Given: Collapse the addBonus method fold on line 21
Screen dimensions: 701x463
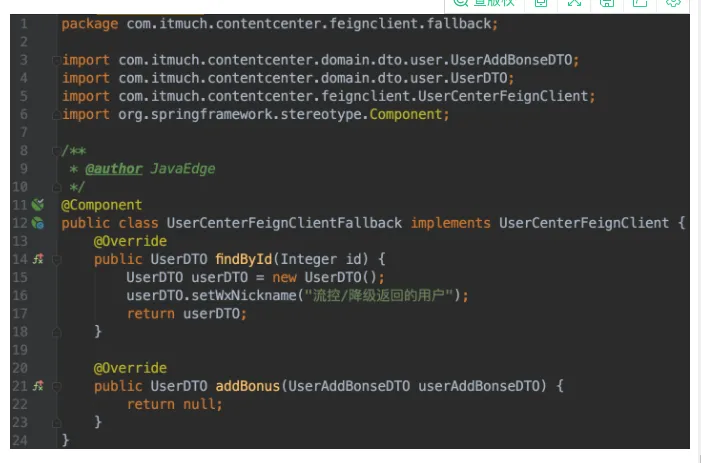Looking at the screenshot, I should click(56, 386).
